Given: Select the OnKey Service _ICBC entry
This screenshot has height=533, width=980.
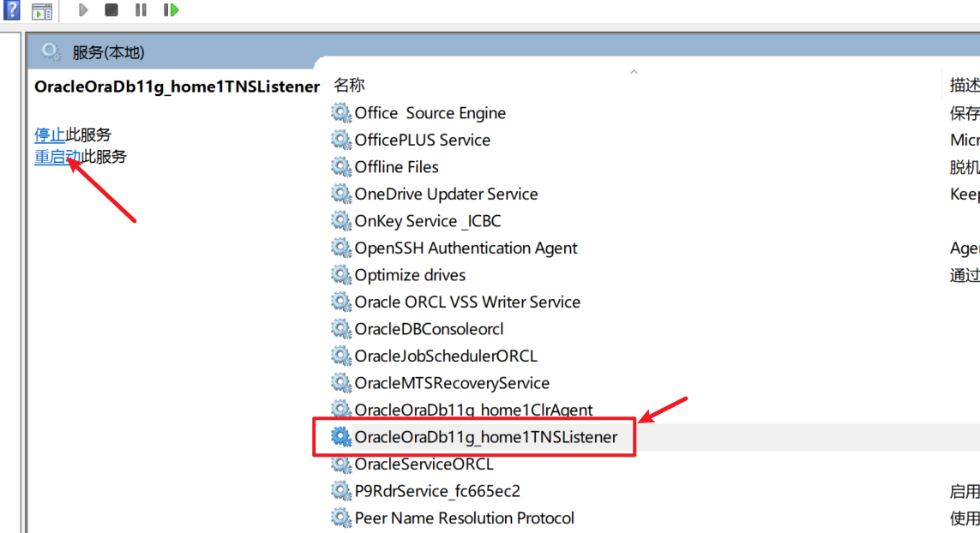Looking at the screenshot, I should tap(428, 221).
